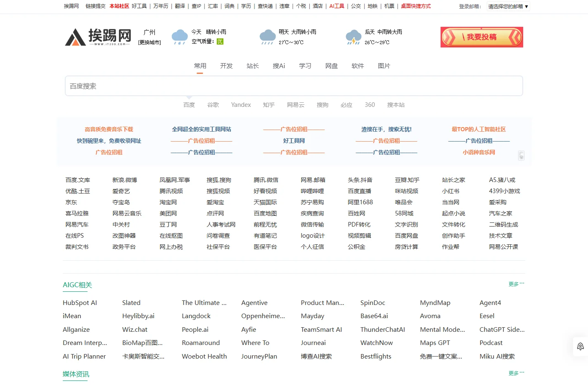Open Woebot Health link
This screenshot has width=588, height=385.
[204, 356]
